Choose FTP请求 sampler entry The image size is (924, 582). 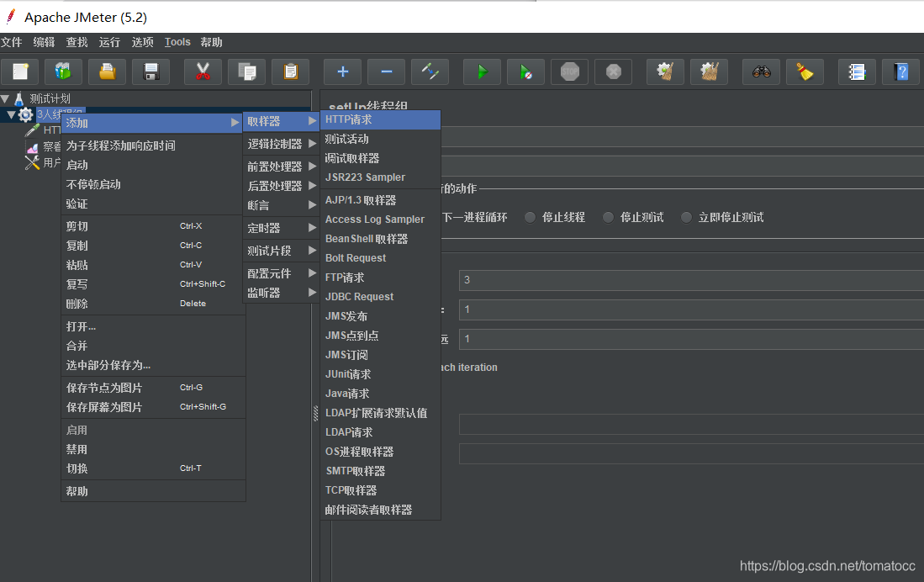click(x=381, y=278)
